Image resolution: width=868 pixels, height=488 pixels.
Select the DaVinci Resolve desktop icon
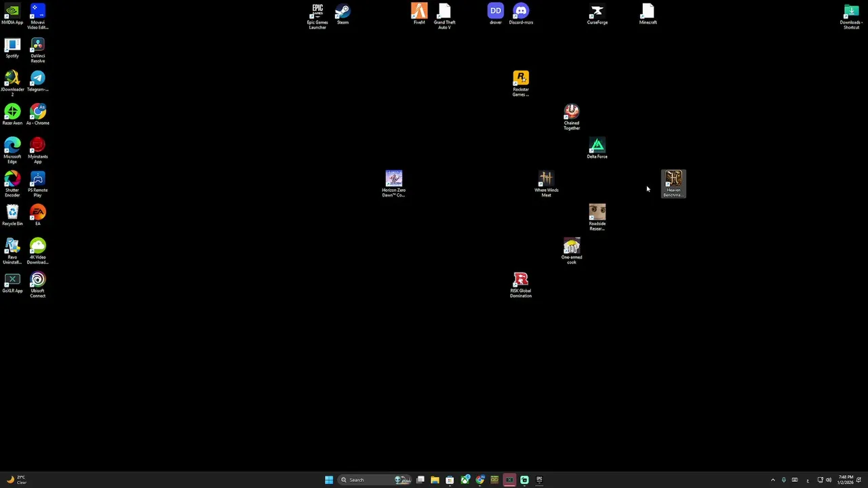click(38, 51)
